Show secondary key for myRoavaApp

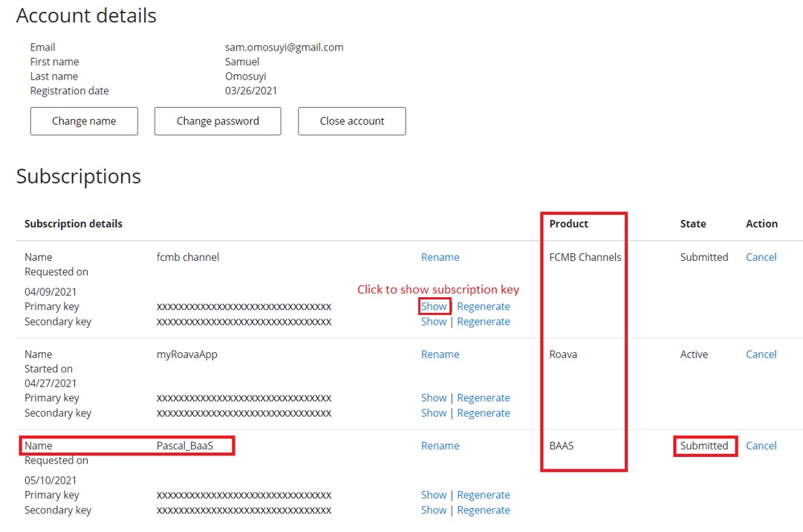pos(434,413)
